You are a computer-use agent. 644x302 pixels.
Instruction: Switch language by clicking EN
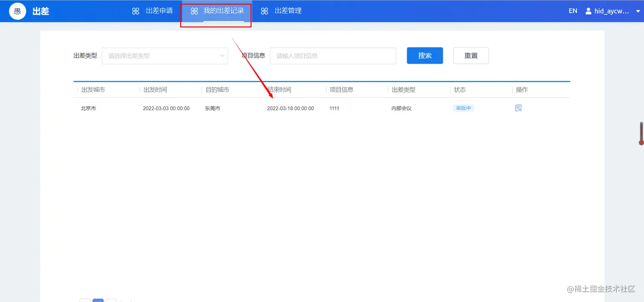click(x=572, y=11)
